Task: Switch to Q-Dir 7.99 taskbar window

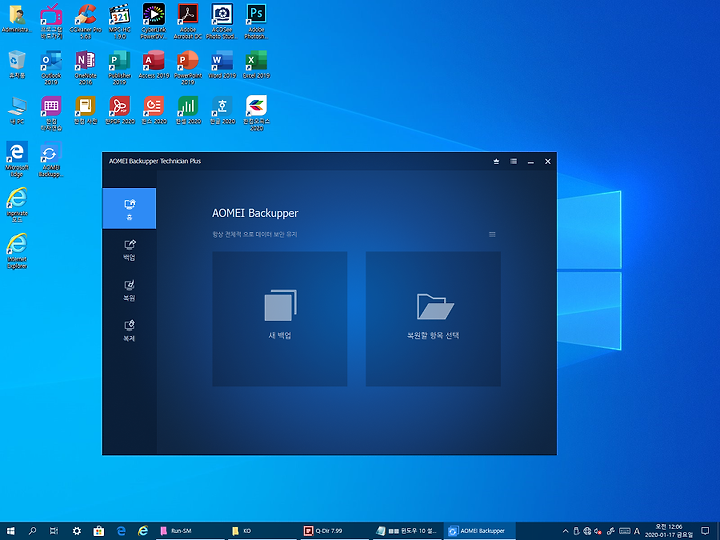Action: [x=334, y=531]
